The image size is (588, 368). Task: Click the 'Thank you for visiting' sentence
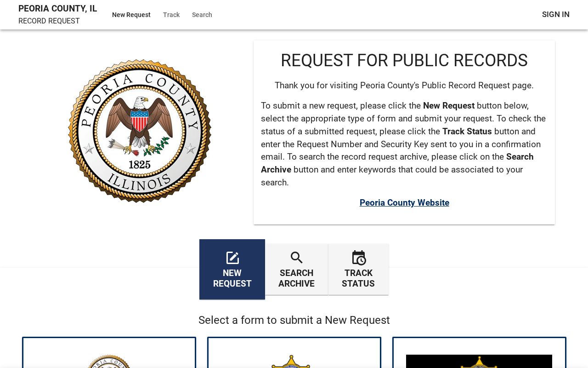pyautogui.click(x=404, y=86)
